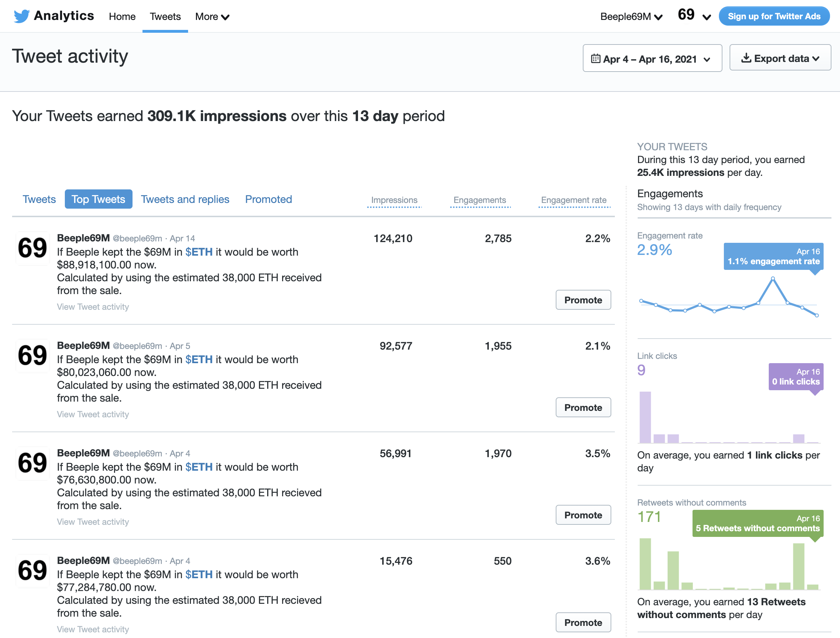Viewport: 840px width, 638px height.
Task: Promote the Apr 14 tweet
Action: click(583, 300)
